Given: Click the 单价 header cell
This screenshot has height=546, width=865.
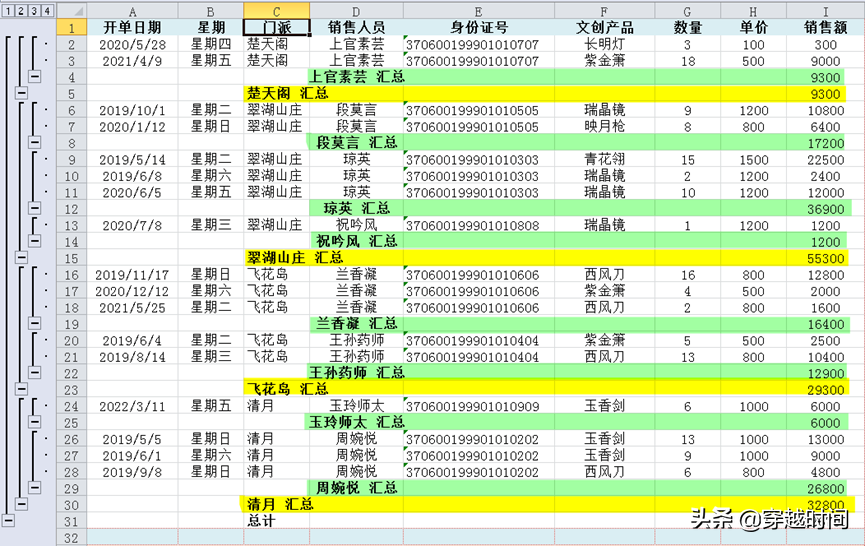Looking at the screenshot, I should click(753, 27).
